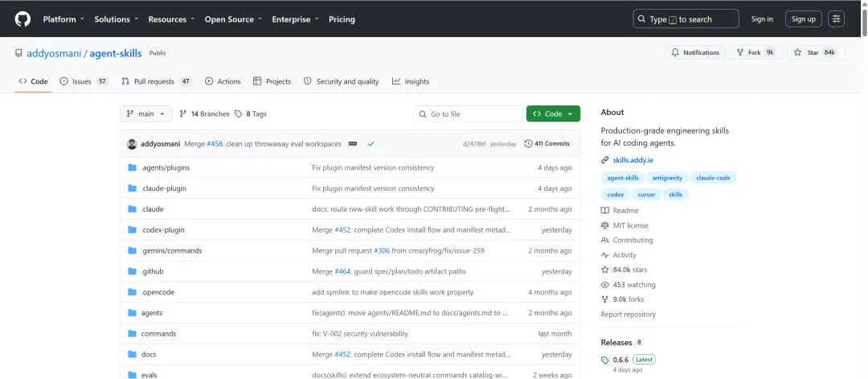Screen dimensions: 868x379
Task: Click addyosmani avatar in latest commit row
Action: [x=132, y=144]
